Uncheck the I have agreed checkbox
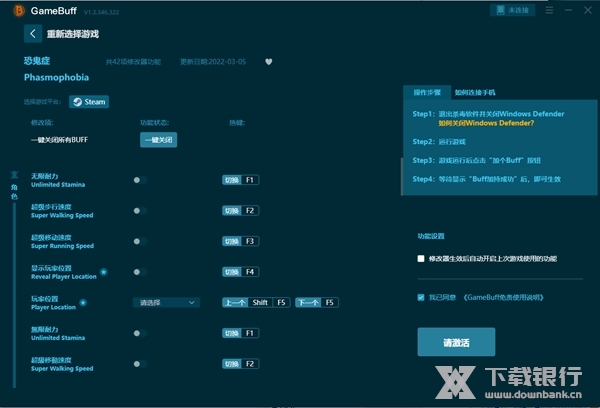Screen dimensions: 600x408 pos(421,297)
